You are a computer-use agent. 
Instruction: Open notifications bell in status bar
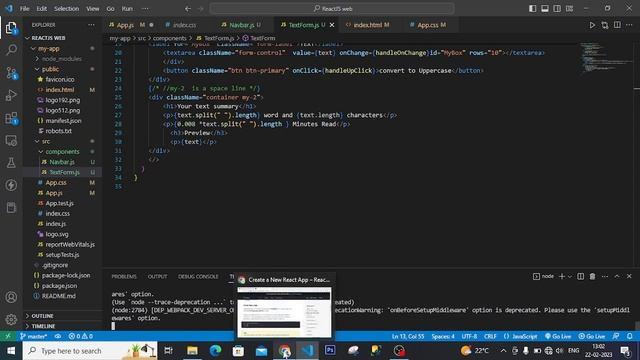tap(629, 336)
